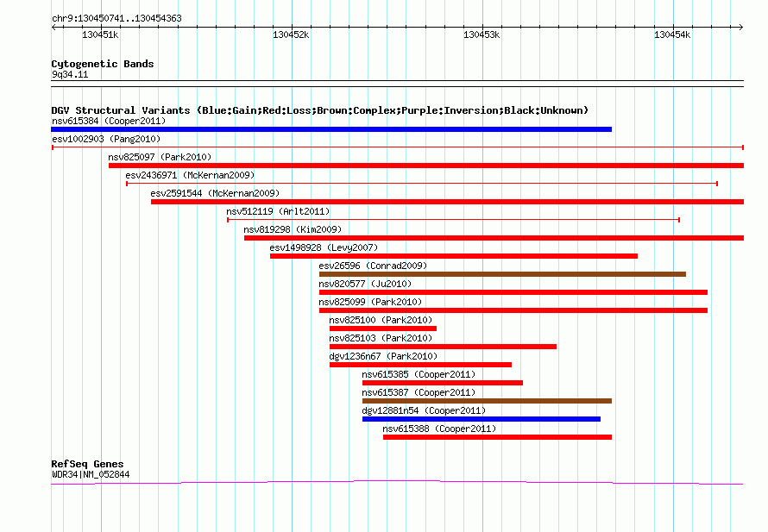Viewport: 768px width, 532px height.
Task: Select the magenta WDR34 gene line
Action: tap(397, 483)
